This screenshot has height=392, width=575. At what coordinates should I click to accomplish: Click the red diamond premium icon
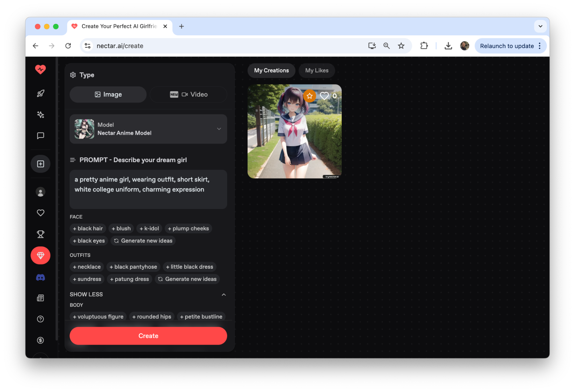coord(41,255)
